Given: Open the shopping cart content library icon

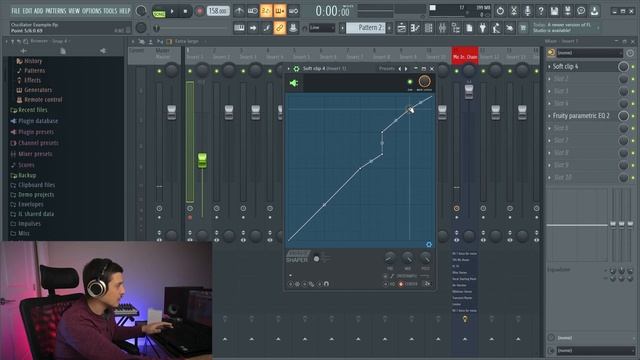Looking at the screenshot, I should [x=523, y=28].
